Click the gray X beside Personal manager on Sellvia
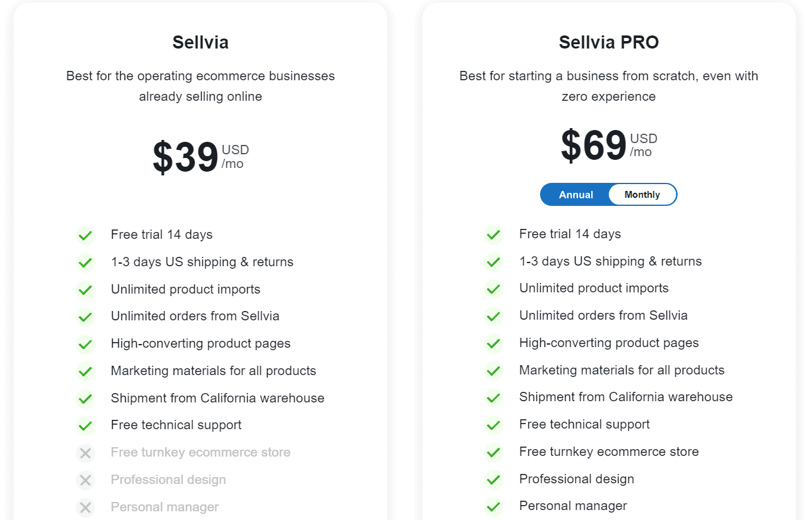 point(85,507)
